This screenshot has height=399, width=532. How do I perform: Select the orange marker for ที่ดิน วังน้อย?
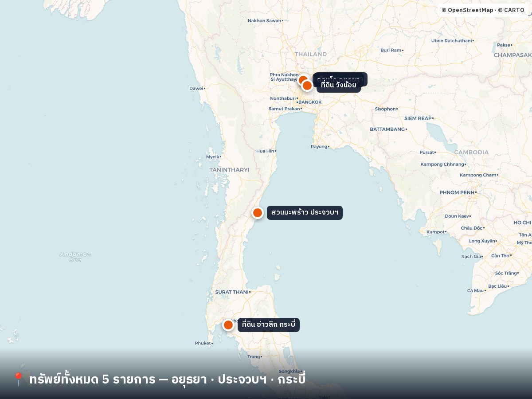307,86
